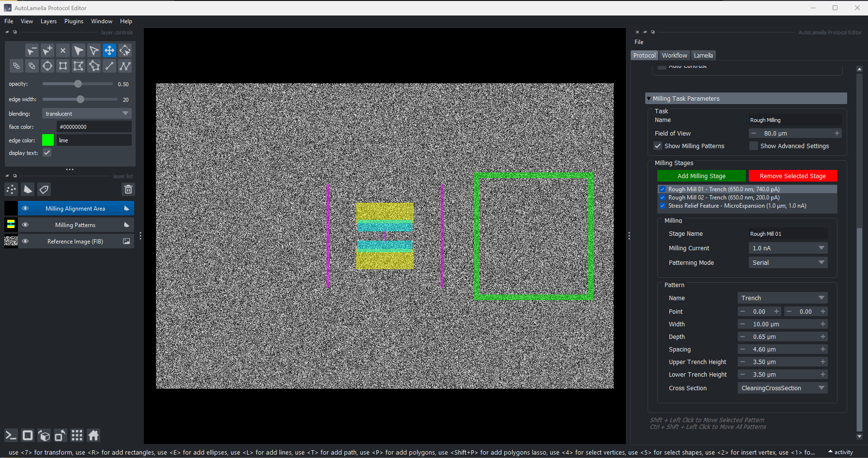The height and width of the screenshot is (458, 868).
Task: Activate the Add Line tool
Action: pyautogui.click(x=109, y=66)
